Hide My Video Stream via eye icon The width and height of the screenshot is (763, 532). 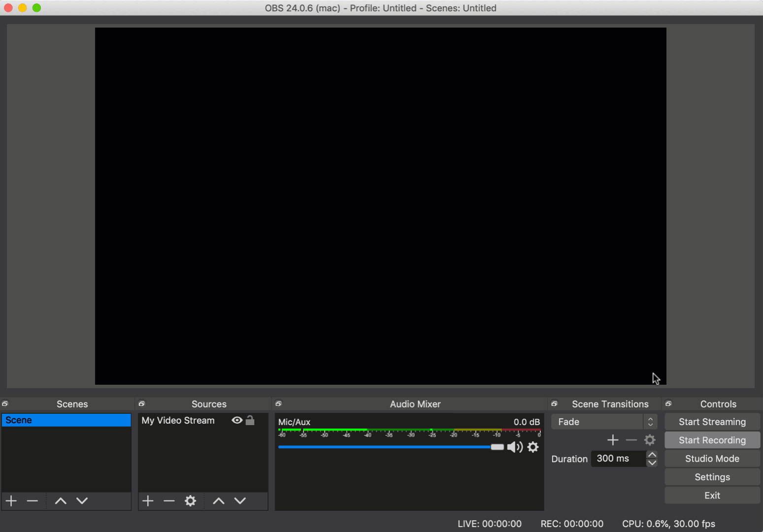click(x=237, y=420)
